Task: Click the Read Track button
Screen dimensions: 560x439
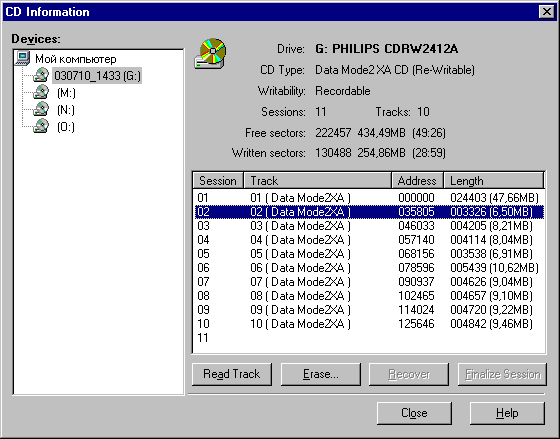Action: pyautogui.click(x=232, y=374)
